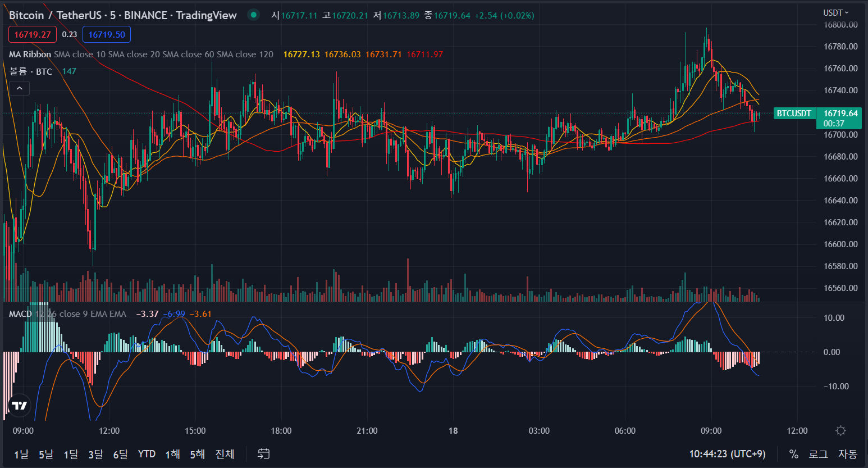Toggle logarithmic scale 로그
The width and height of the screenshot is (868, 468).
tap(818, 453)
